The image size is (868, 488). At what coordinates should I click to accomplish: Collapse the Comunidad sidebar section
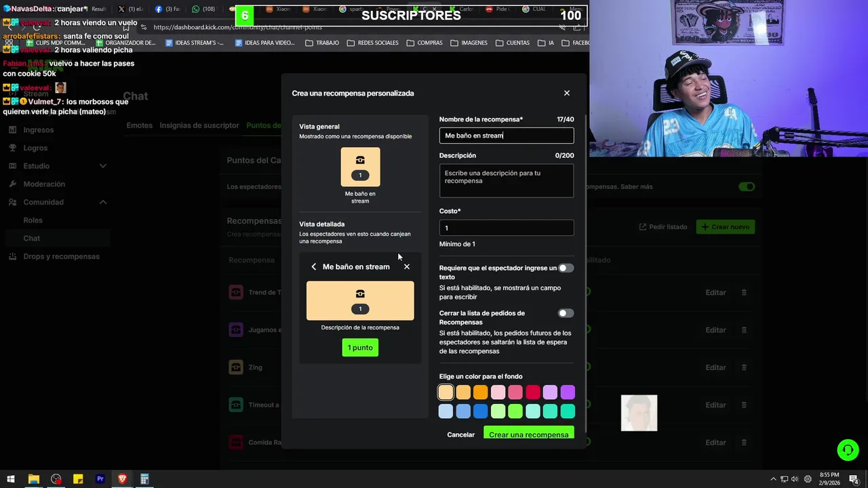(103, 202)
